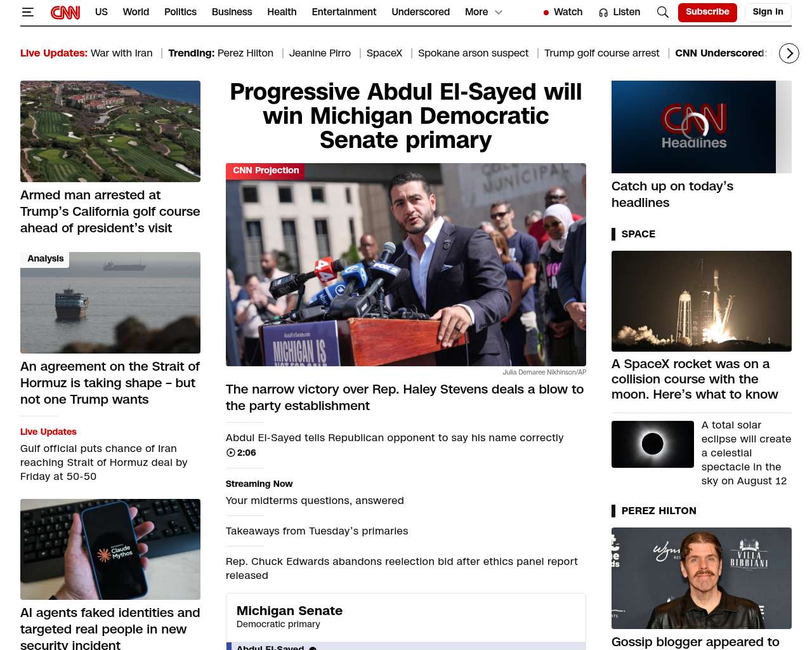Open the SpaceX rocket launch image

(702, 301)
